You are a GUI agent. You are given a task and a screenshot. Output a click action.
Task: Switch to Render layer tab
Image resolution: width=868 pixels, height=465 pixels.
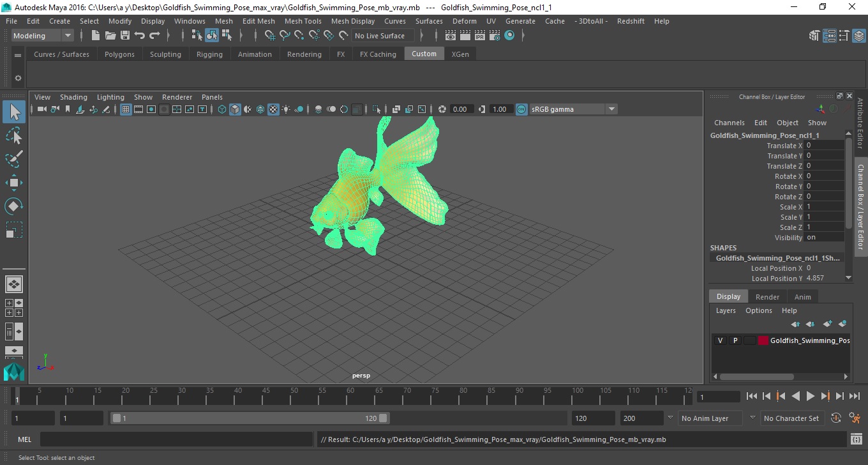767,297
